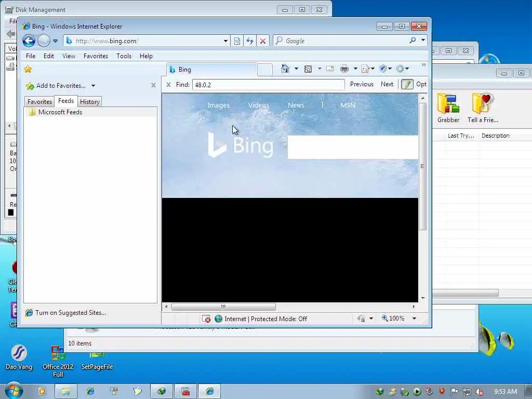Expand the Feeds dropdown arrow

320,69
